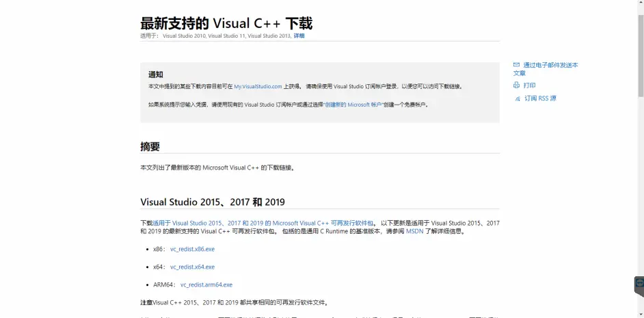Open the My.VisualStudio.com link
Image resolution: width=644 pixels, height=318 pixels.
pyautogui.click(x=258, y=87)
